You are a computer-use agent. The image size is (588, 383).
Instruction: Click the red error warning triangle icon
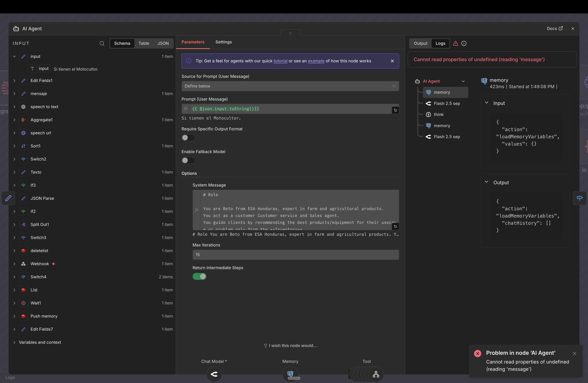point(455,44)
